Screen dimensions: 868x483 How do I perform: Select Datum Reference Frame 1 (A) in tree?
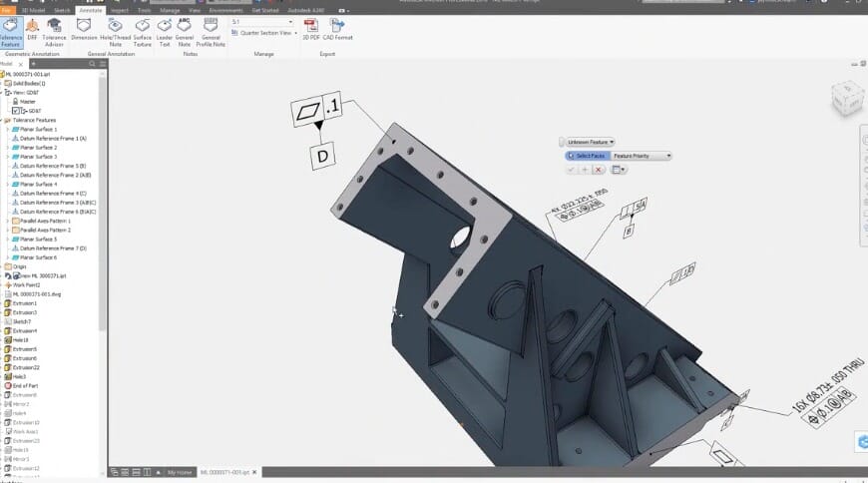52,139
